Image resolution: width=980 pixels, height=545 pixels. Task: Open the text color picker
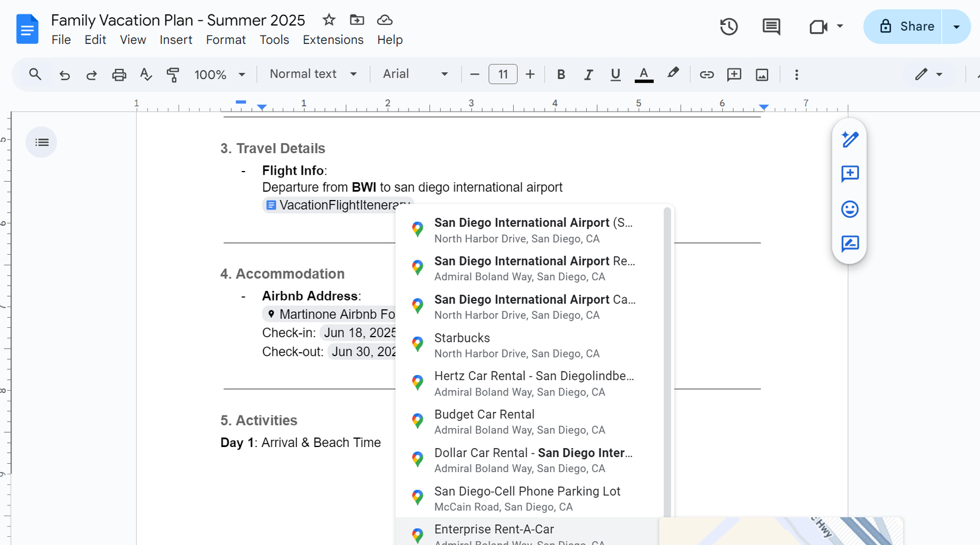pyautogui.click(x=643, y=74)
